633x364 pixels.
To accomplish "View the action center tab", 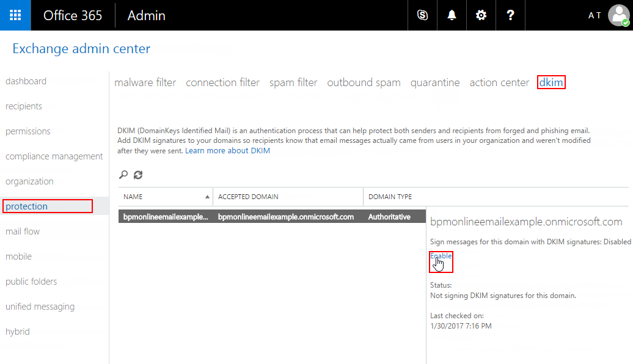I will [x=499, y=82].
